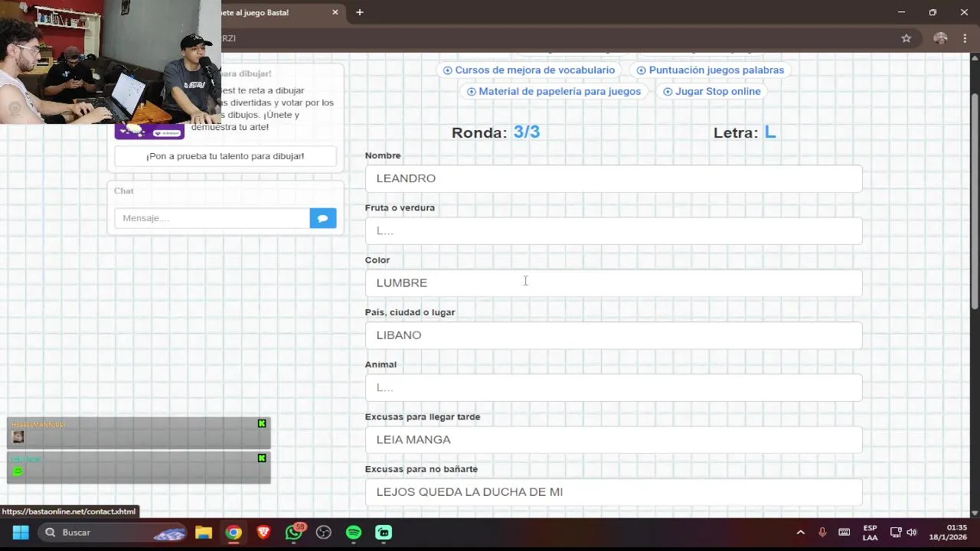Switch to Google Chrome on the taskbar
Viewport: 980px width, 551px height.
(234, 532)
